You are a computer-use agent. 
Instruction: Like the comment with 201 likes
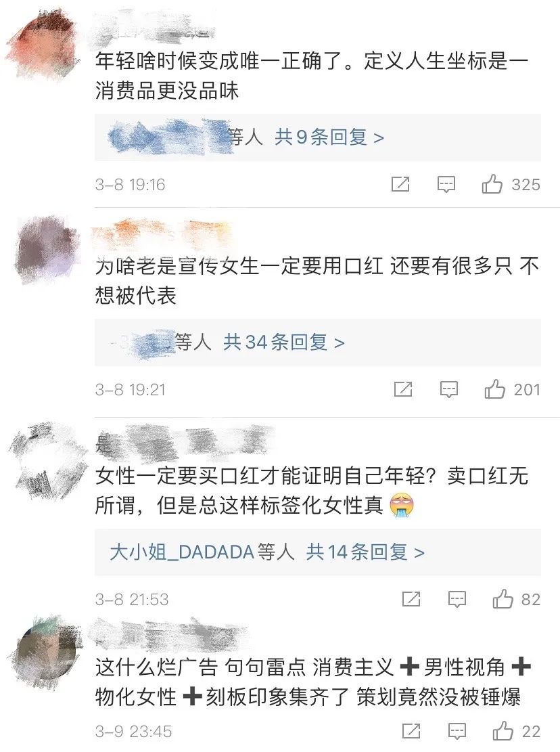click(x=495, y=389)
